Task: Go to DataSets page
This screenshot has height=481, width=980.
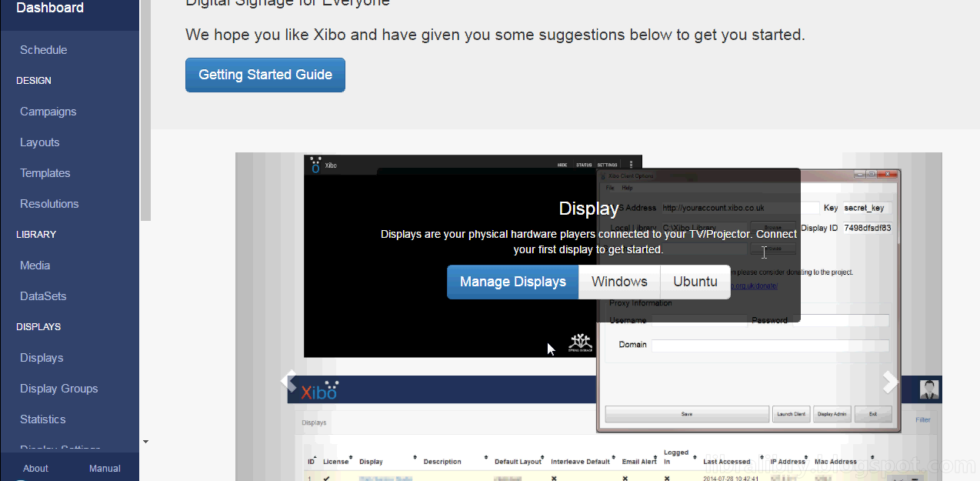Action: [x=43, y=296]
